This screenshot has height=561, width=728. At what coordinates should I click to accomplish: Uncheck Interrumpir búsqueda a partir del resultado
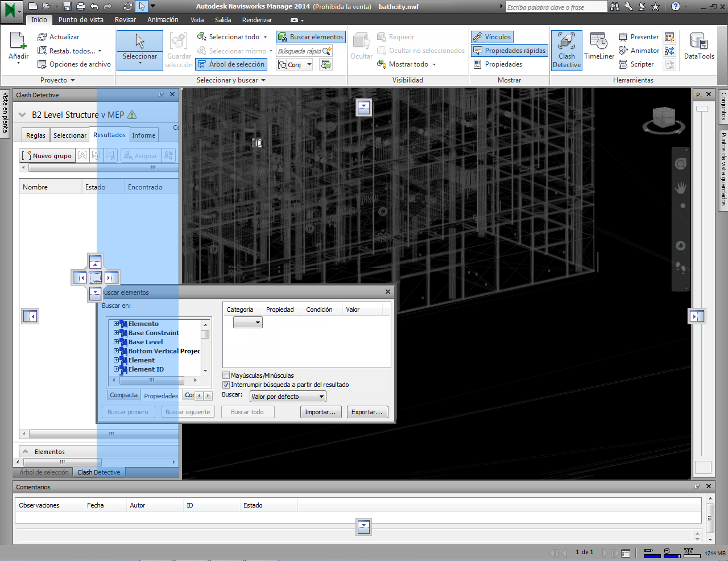[x=226, y=385]
